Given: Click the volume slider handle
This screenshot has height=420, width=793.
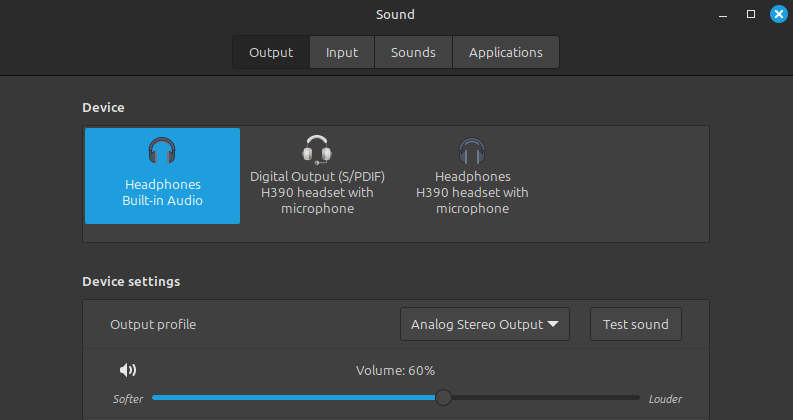Looking at the screenshot, I should (x=444, y=398).
